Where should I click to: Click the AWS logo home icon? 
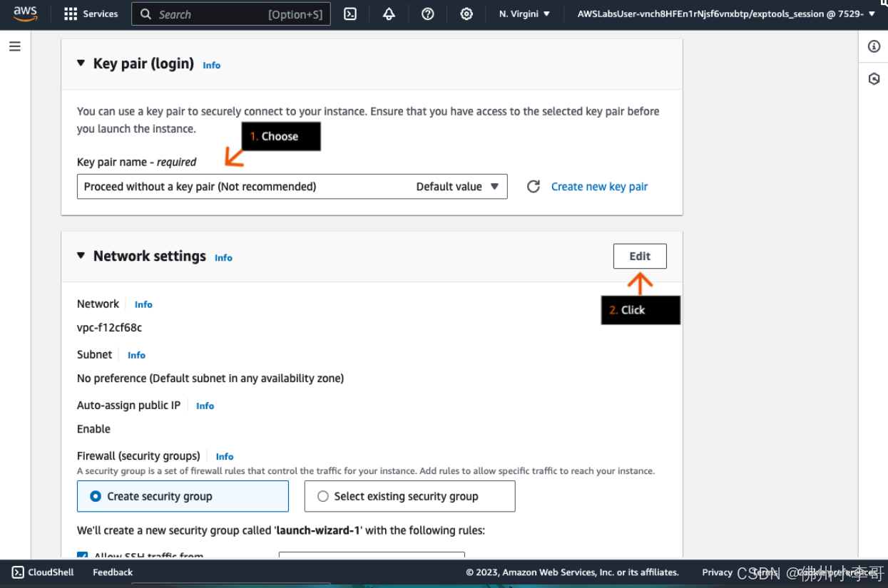coord(25,14)
